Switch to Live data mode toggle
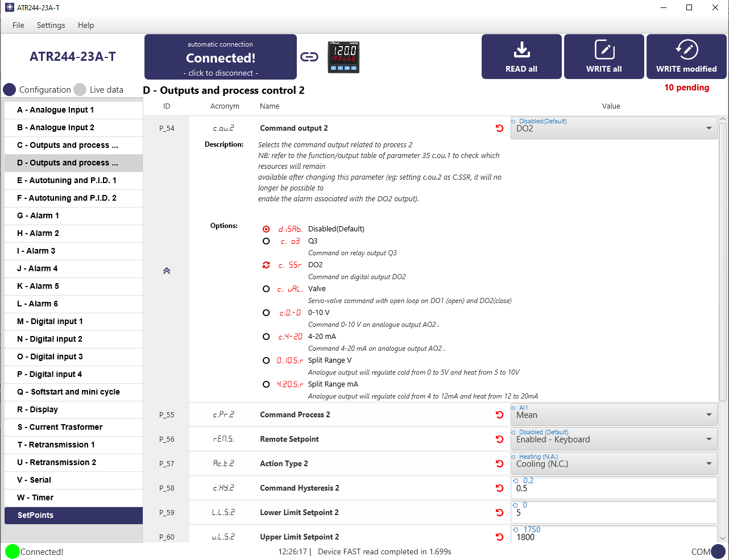729x560 pixels. pos(80,90)
